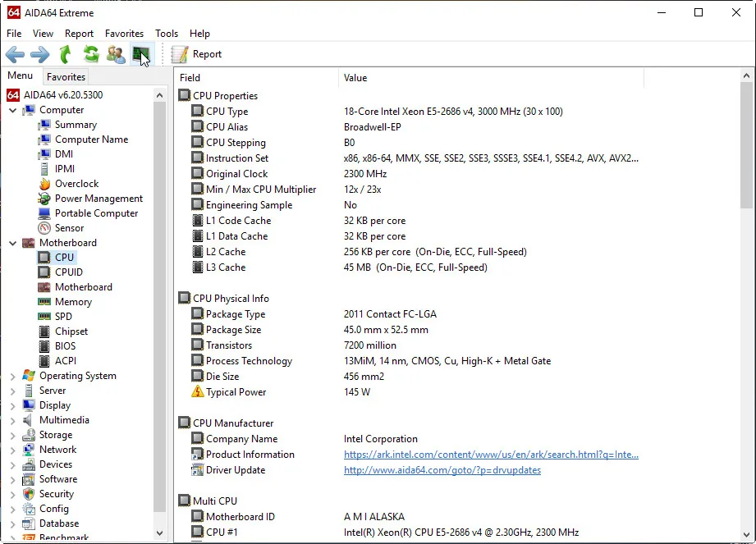Click the Forward navigation arrow in toolbar

pos(40,55)
